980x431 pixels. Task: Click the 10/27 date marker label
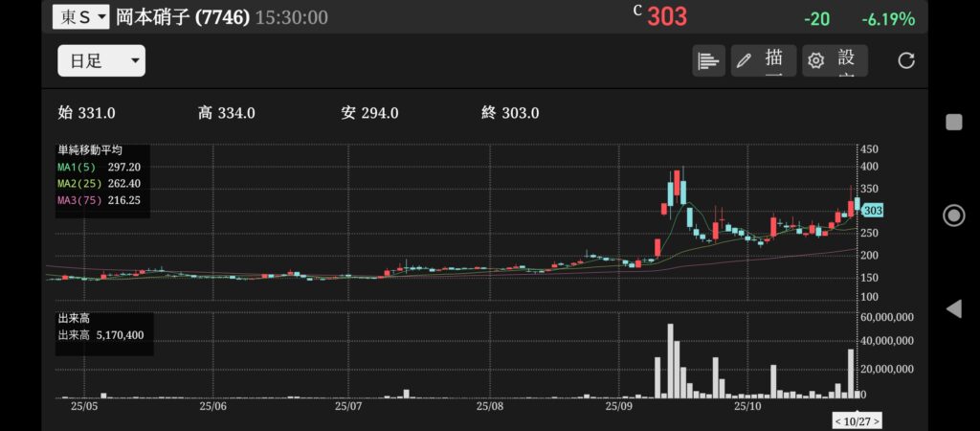(857, 420)
